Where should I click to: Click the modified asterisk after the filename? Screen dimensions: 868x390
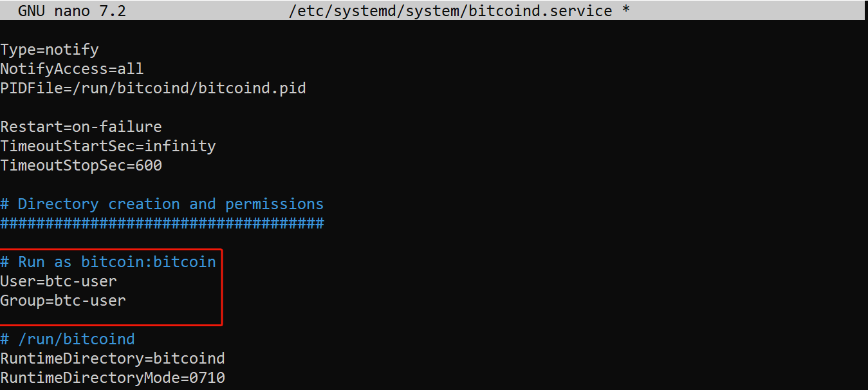click(626, 12)
